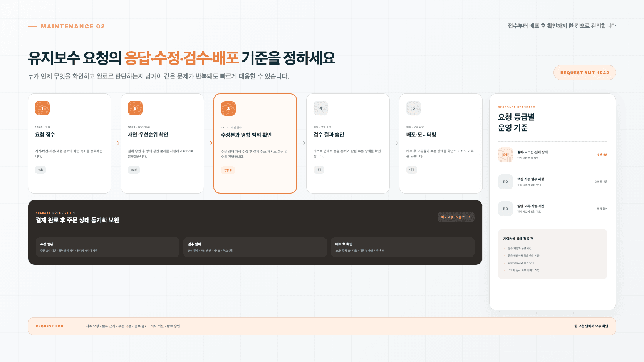
Task: Click the orange 응답·수정·검수·배포 headline text
Action: (182, 58)
